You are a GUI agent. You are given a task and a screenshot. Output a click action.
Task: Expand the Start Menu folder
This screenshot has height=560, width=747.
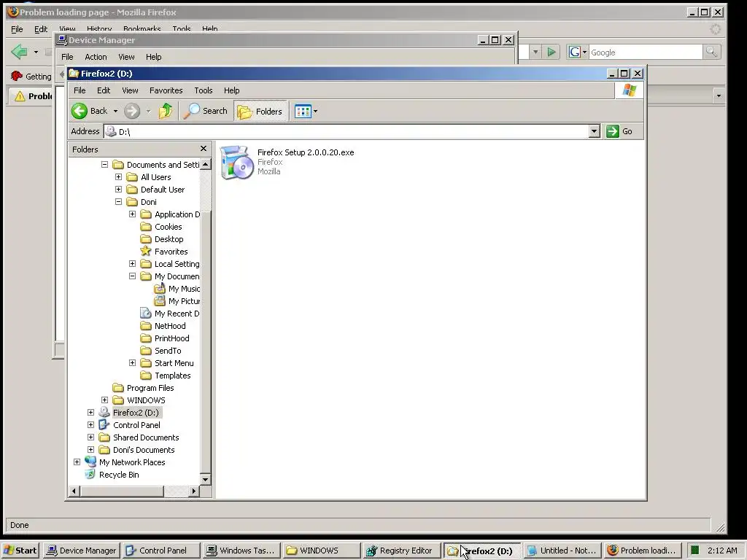(x=133, y=363)
